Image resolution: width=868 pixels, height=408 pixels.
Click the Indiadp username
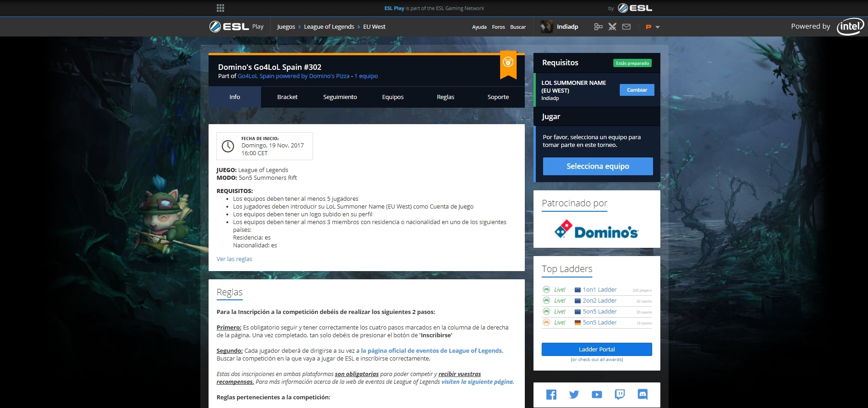tap(567, 27)
